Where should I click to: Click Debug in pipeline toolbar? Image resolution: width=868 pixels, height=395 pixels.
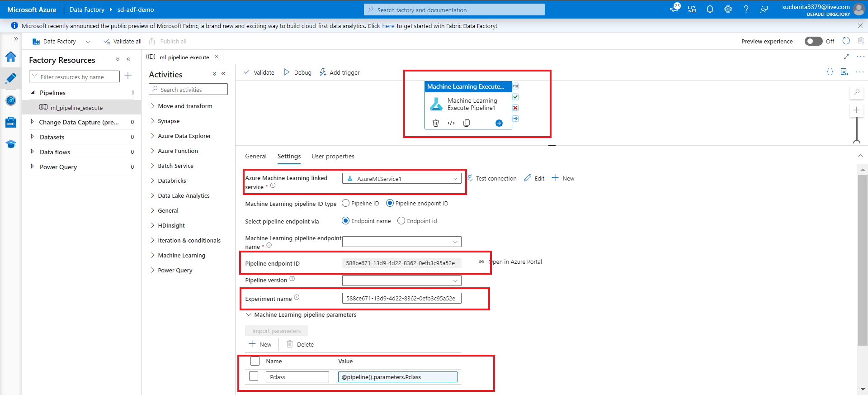(x=298, y=72)
